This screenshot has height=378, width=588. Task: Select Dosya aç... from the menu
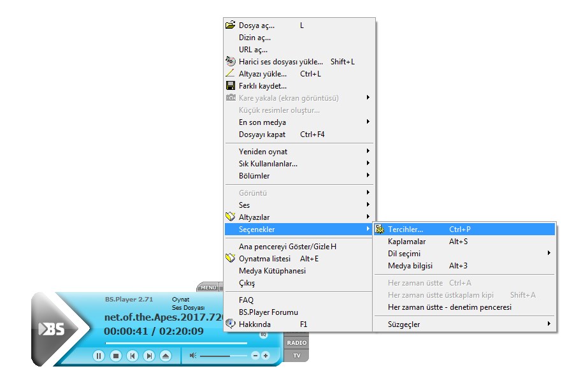[x=256, y=25]
